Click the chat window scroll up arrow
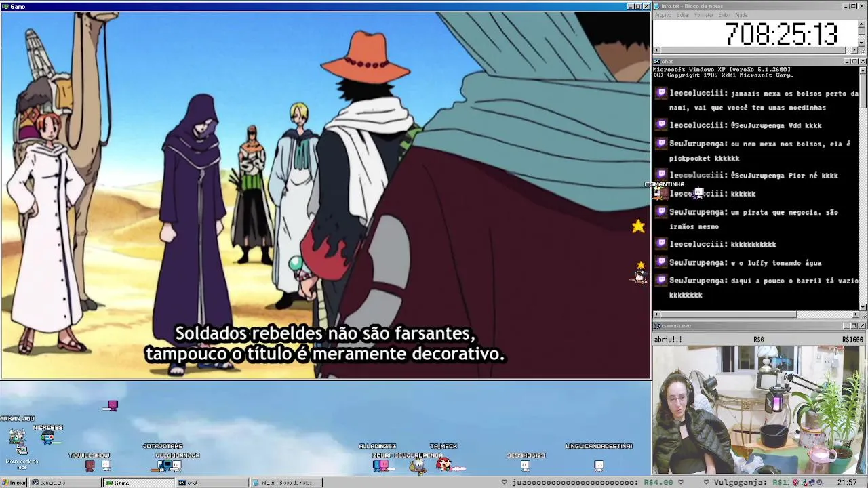The height and width of the screenshot is (488, 868). (863, 69)
